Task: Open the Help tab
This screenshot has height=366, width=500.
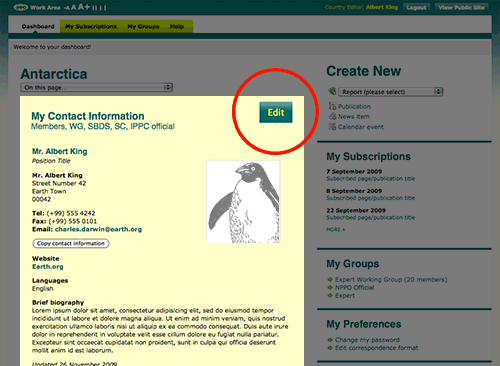Action: (x=177, y=26)
